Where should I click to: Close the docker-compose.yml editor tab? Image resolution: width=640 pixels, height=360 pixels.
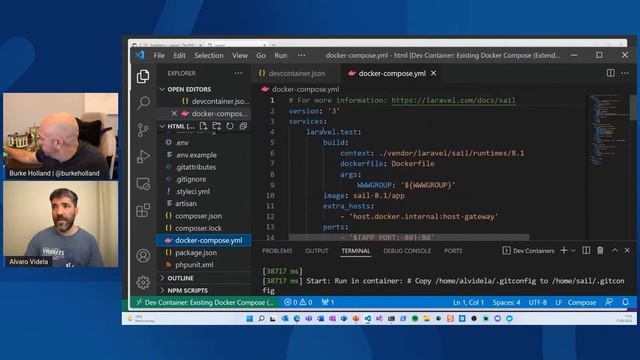point(433,73)
